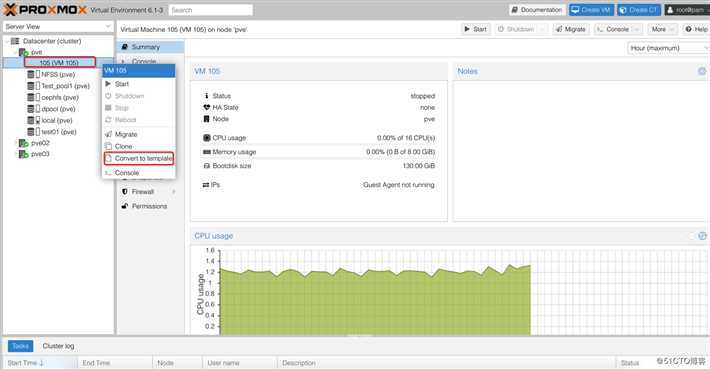Click the Create VM button
The height and width of the screenshot is (369, 710).
tap(591, 10)
